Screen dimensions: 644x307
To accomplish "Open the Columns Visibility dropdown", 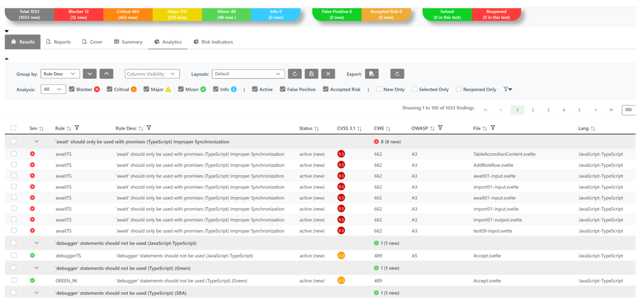I will tap(152, 74).
